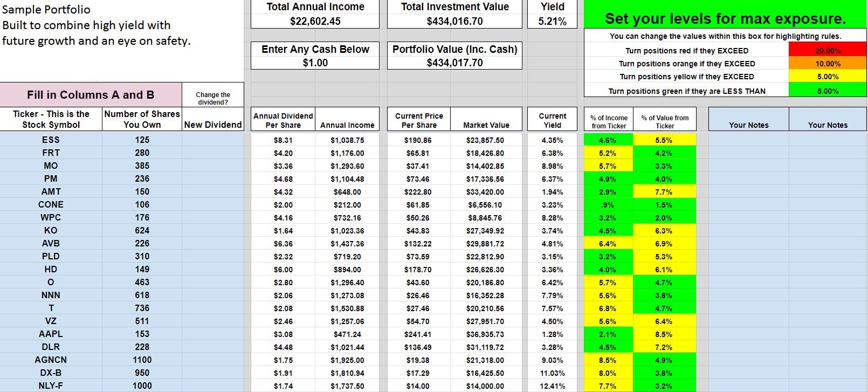Select T shares owned value 736
This screenshot has height=392, width=868.
pyautogui.click(x=142, y=308)
